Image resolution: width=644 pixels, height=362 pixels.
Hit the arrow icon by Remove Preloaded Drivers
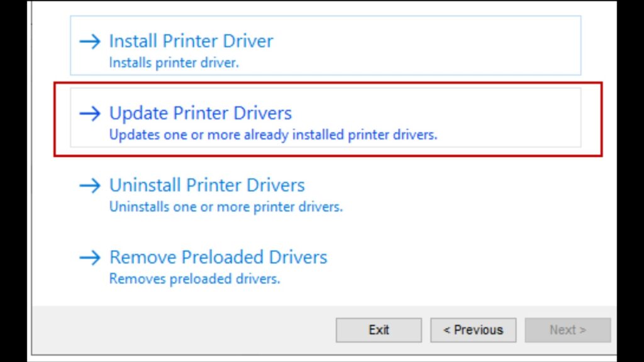pyautogui.click(x=90, y=258)
